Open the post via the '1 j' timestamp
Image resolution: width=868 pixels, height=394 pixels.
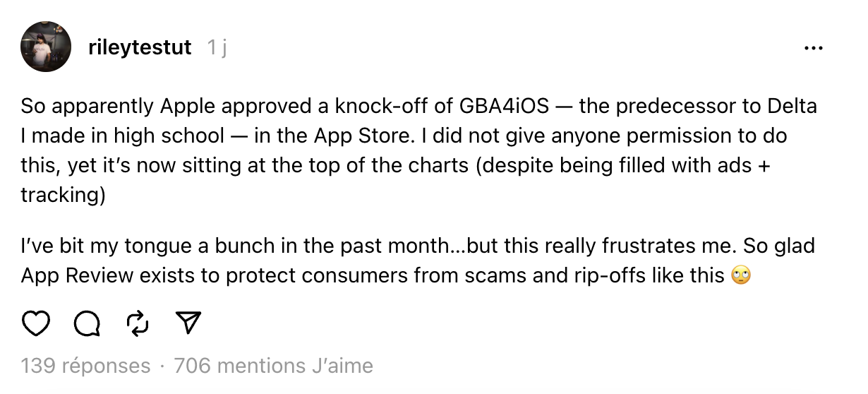coord(216,47)
